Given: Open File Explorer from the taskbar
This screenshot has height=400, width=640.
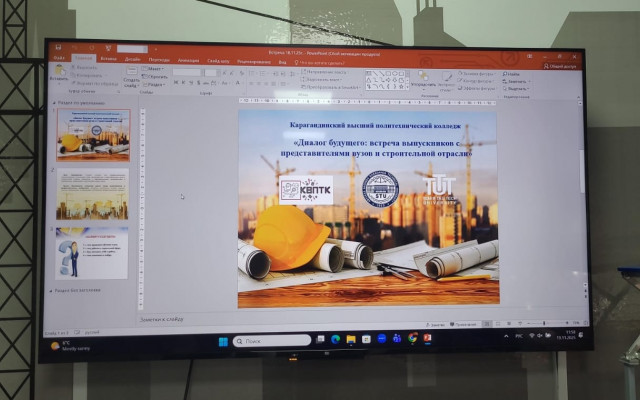Looking at the screenshot, I should pos(351,340).
